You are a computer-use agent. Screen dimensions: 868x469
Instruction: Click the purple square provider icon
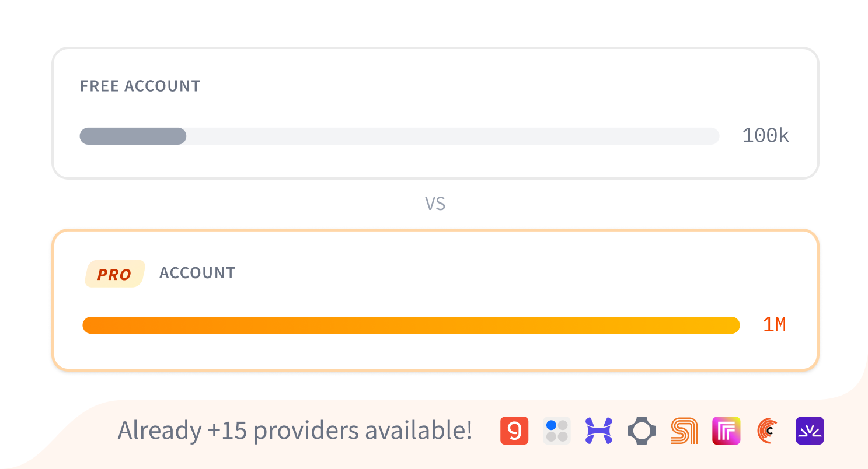coord(810,431)
